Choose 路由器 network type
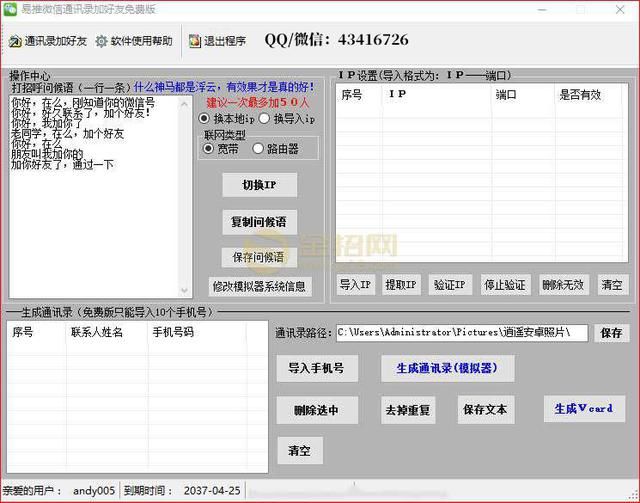This screenshot has width=640, height=503. [258, 149]
